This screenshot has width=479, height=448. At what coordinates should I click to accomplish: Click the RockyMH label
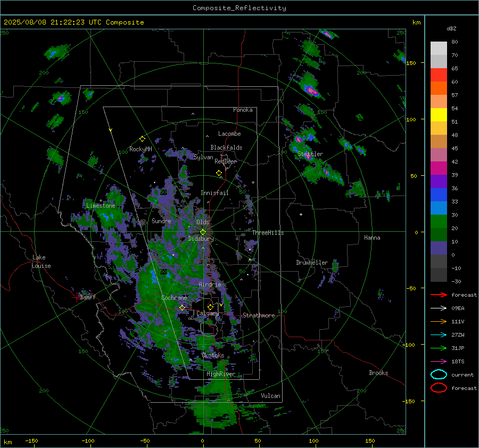pos(141,149)
